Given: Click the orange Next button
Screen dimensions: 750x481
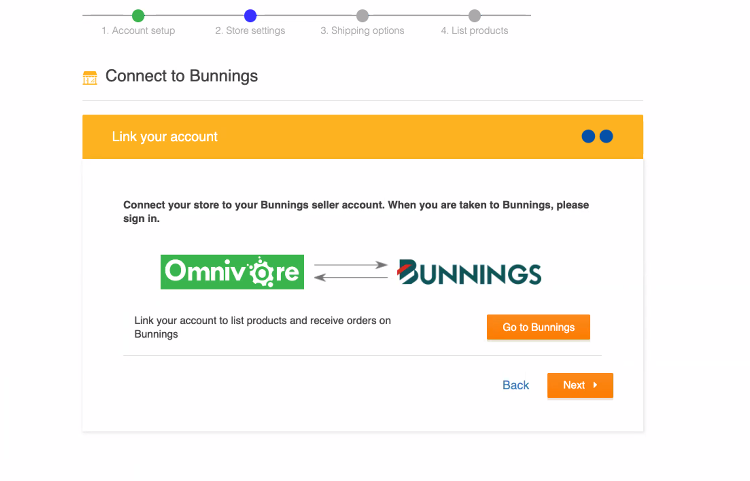Looking at the screenshot, I should click(x=580, y=385).
